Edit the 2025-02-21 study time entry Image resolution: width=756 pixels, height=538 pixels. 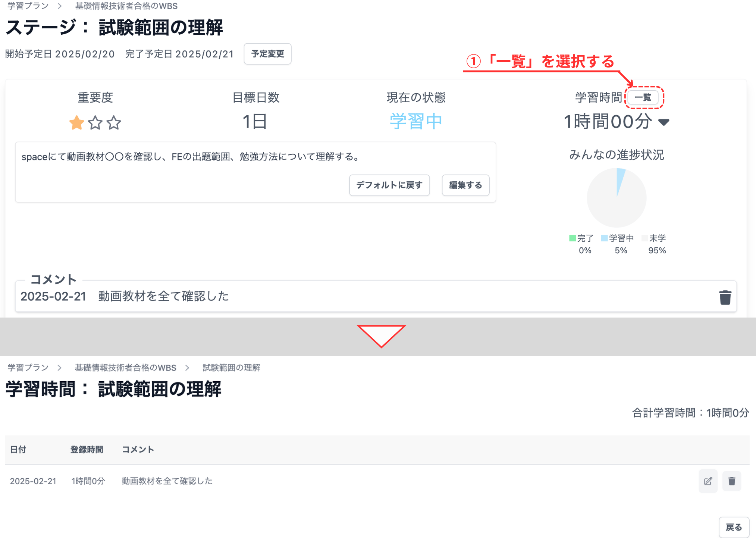(x=708, y=481)
